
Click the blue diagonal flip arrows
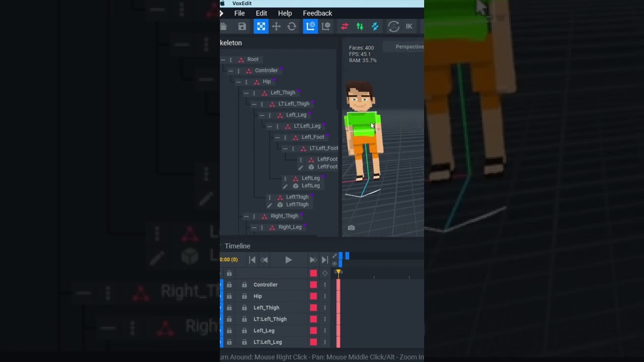pos(375,27)
